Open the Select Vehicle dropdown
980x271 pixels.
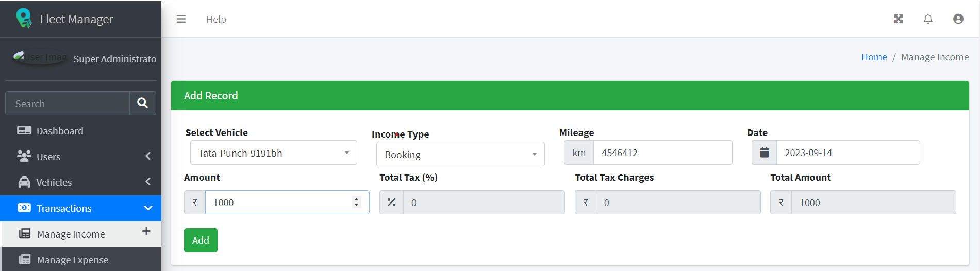coord(273,153)
